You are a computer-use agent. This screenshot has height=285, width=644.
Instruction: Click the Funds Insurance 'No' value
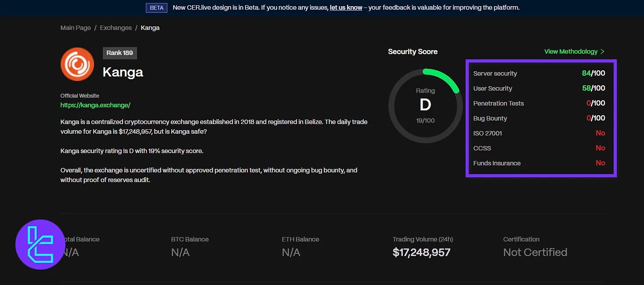(601, 163)
